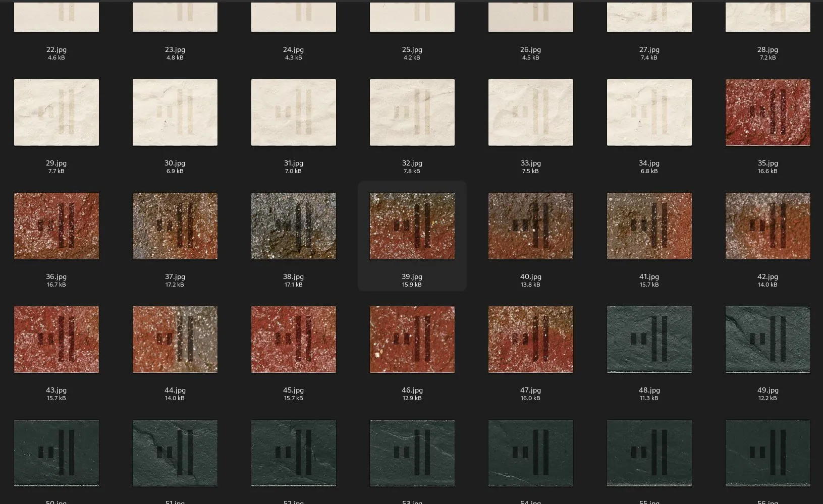Click the file name 47.jpg
The image size is (823, 504).
(x=531, y=390)
